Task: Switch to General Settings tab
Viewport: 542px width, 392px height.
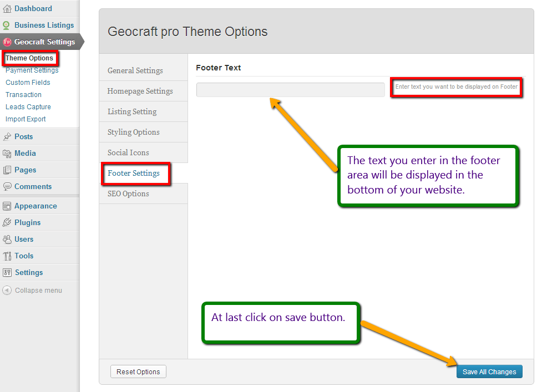Action: [144, 70]
